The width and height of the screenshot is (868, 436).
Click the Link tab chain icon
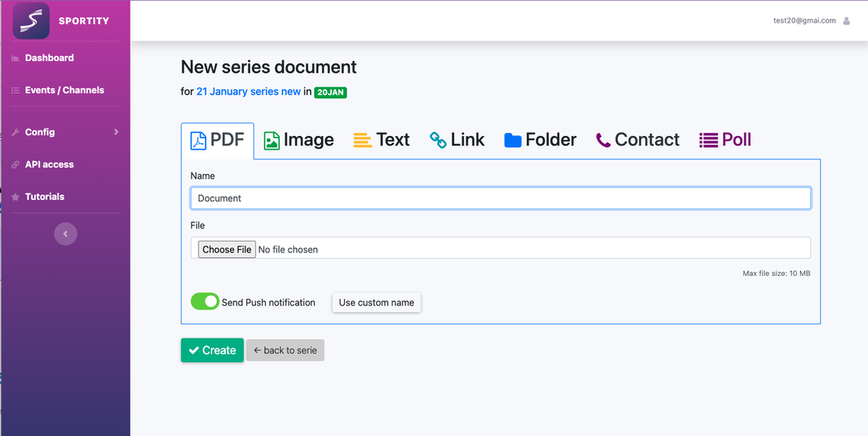coord(438,140)
